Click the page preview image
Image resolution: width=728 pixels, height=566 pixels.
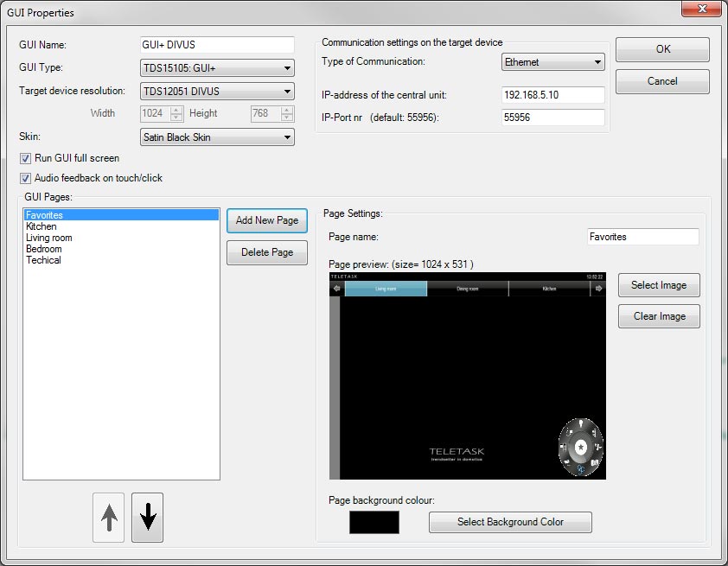coord(467,376)
